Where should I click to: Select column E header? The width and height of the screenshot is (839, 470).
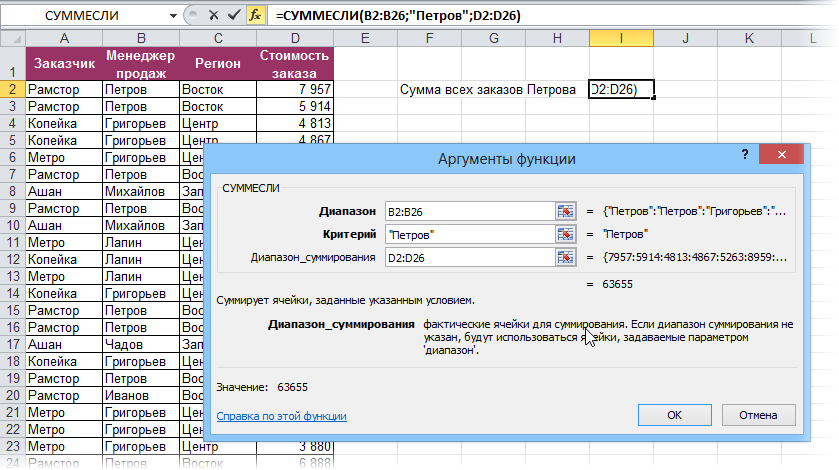(365, 38)
